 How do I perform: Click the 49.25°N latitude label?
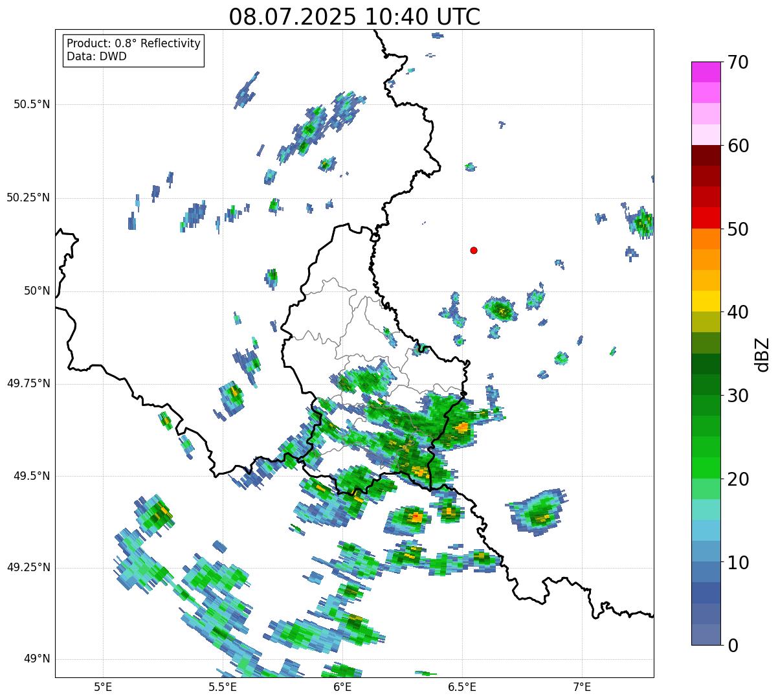(28, 567)
